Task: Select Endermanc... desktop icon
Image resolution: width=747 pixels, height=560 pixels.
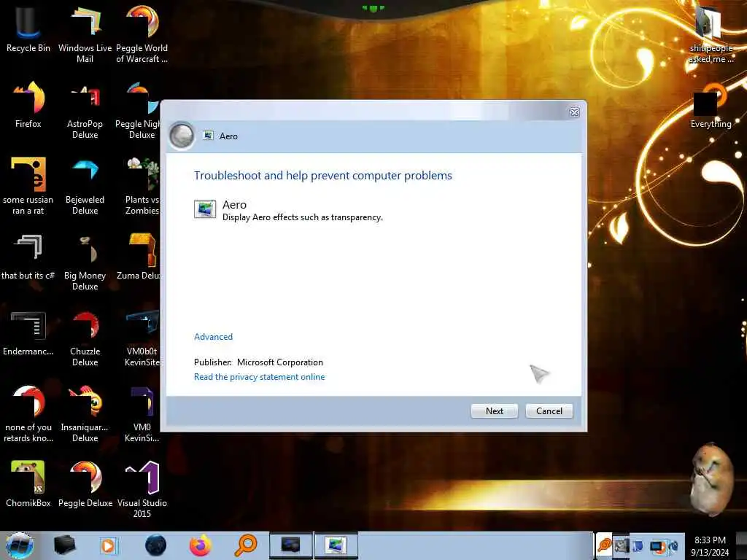Action: 28,333
